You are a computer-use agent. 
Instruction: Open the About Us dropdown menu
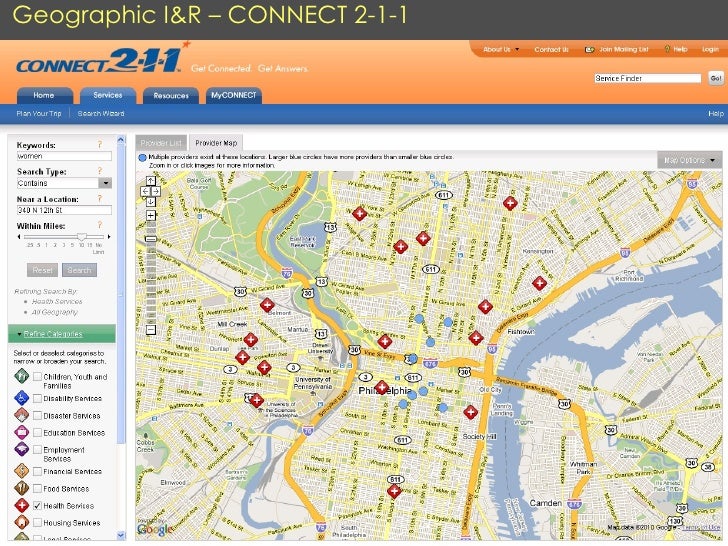tap(501, 49)
